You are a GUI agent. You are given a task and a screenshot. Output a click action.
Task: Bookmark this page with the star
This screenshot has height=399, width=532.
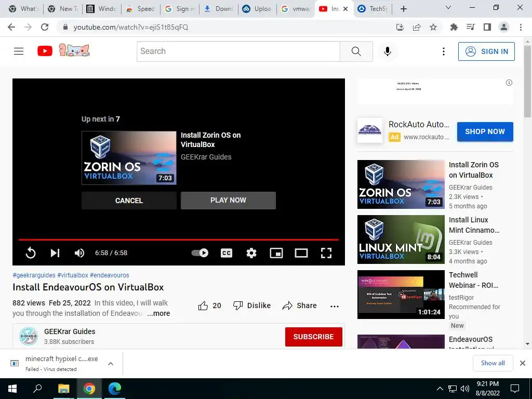point(433,27)
